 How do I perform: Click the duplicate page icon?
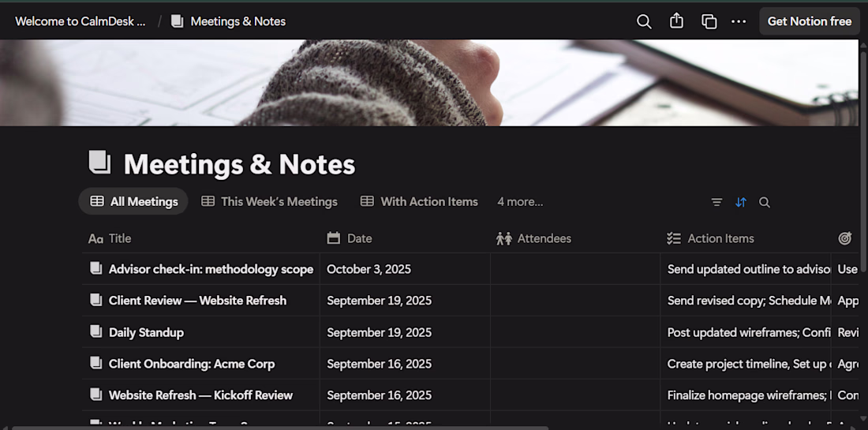click(x=709, y=21)
